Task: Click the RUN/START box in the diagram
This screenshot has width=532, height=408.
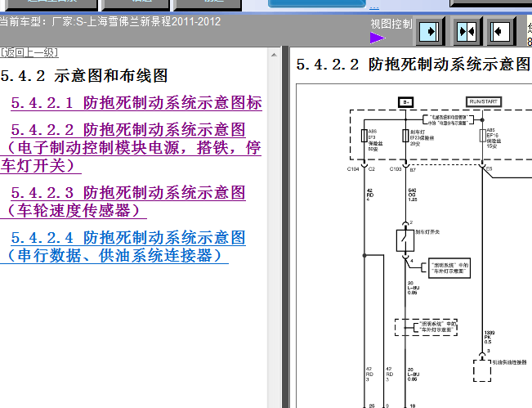Action: click(484, 102)
